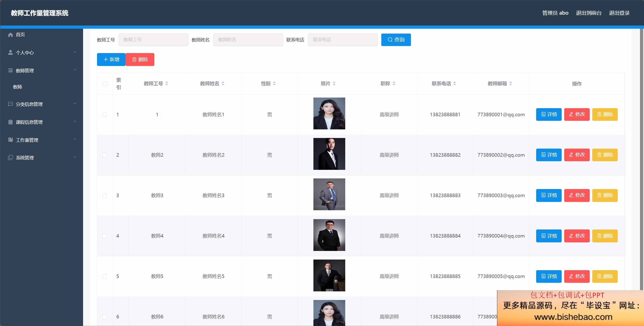Open the 个人中心 menu label
644x326 pixels.
click(25, 53)
